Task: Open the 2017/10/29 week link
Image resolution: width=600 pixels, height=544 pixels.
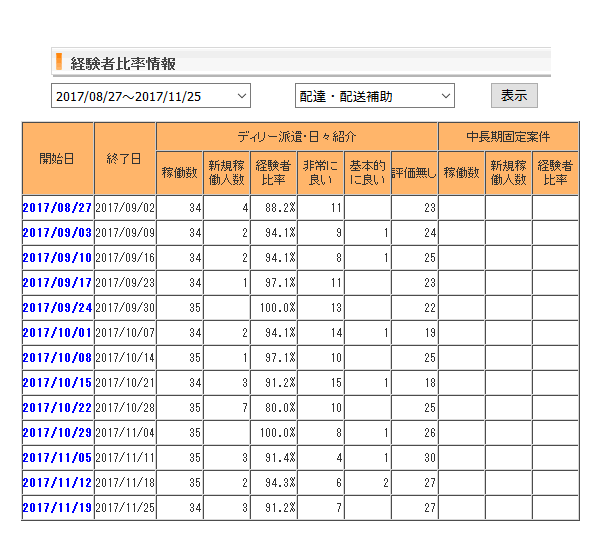Action: tap(57, 433)
